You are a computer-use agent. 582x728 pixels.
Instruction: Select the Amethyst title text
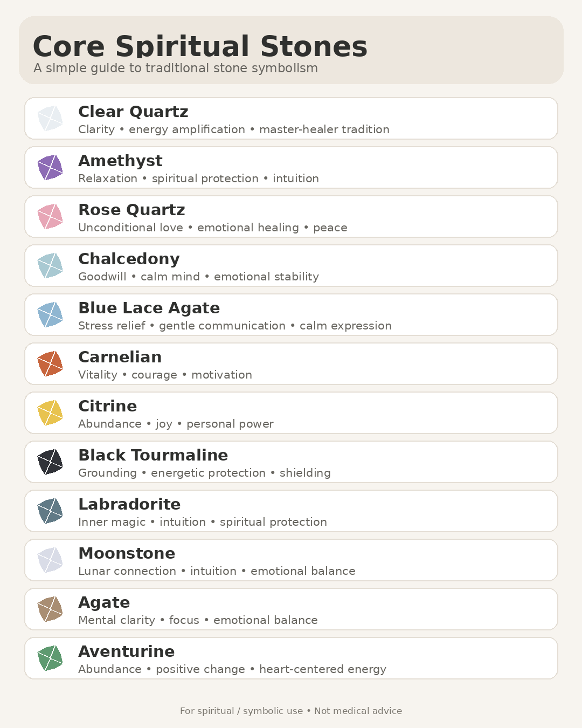120,161
